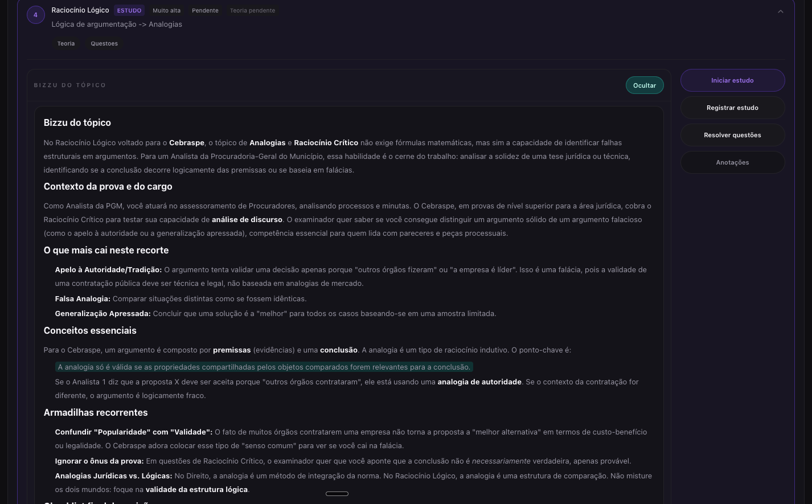Expand the "Conceitos essenciais" heading
This screenshot has height=504, width=812.
90,330
